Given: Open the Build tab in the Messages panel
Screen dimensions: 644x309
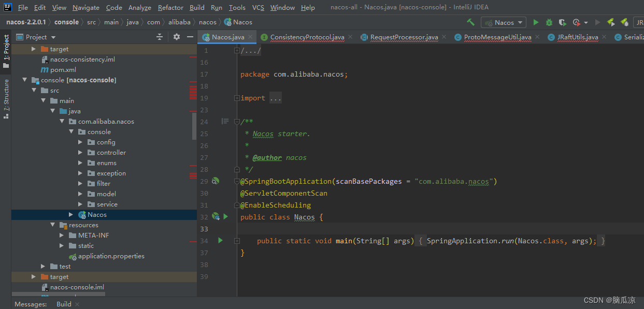Looking at the screenshot, I should pos(64,304).
